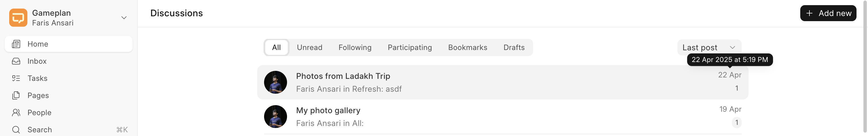
Task: Select the All discussions tab
Action: (x=276, y=48)
